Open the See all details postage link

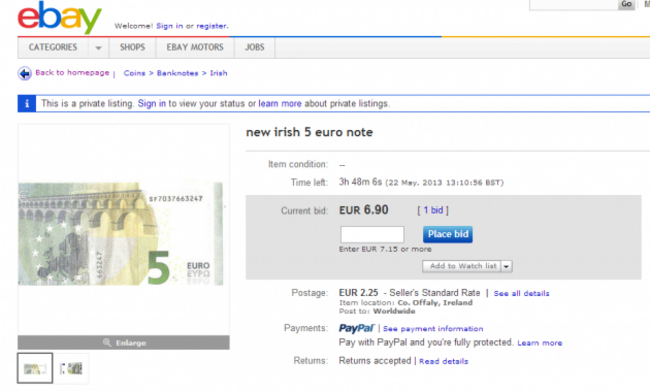pyautogui.click(x=521, y=293)
